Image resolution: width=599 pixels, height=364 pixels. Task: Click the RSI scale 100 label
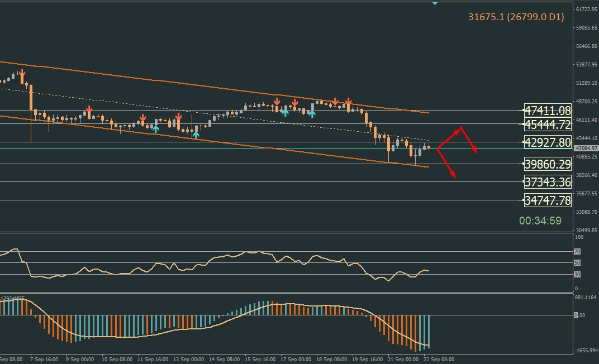[579, 237]
